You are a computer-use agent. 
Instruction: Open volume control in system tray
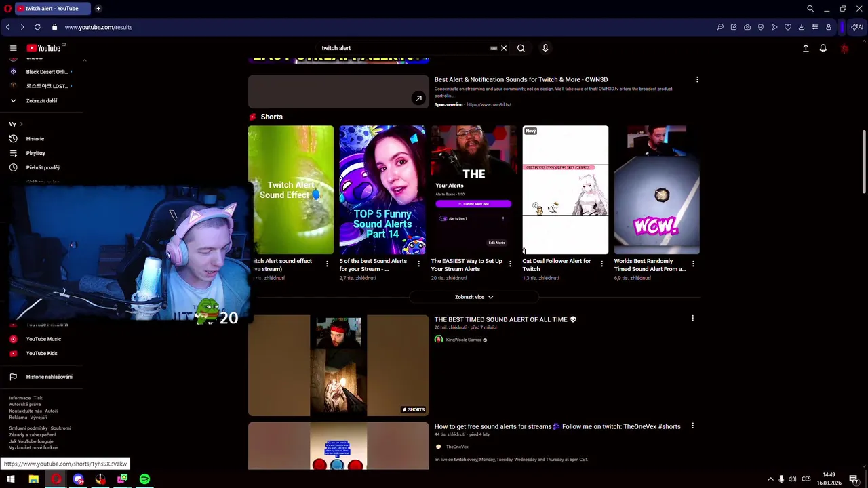[x=792, y=479]
